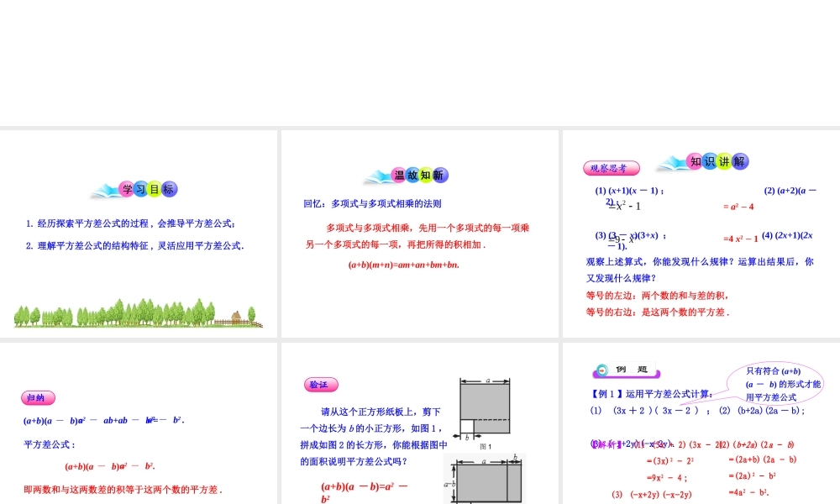Click the 归纳 pink badge
Viewport: 840px width, 504px height.
pos(36,398)
